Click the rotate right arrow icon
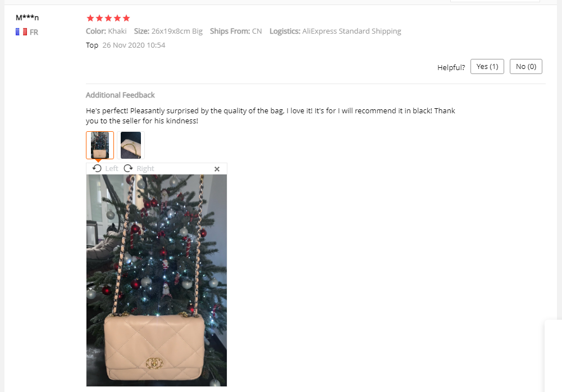 pyautogui.click(x=129, y=168)
